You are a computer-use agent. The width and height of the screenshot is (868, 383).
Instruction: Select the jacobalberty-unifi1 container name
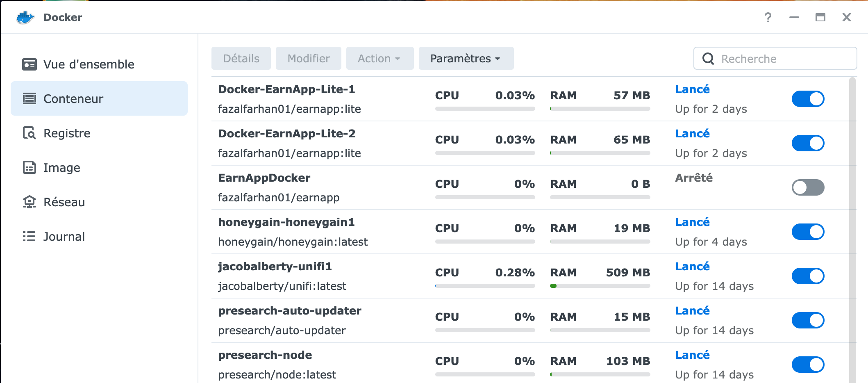(275, 267)
